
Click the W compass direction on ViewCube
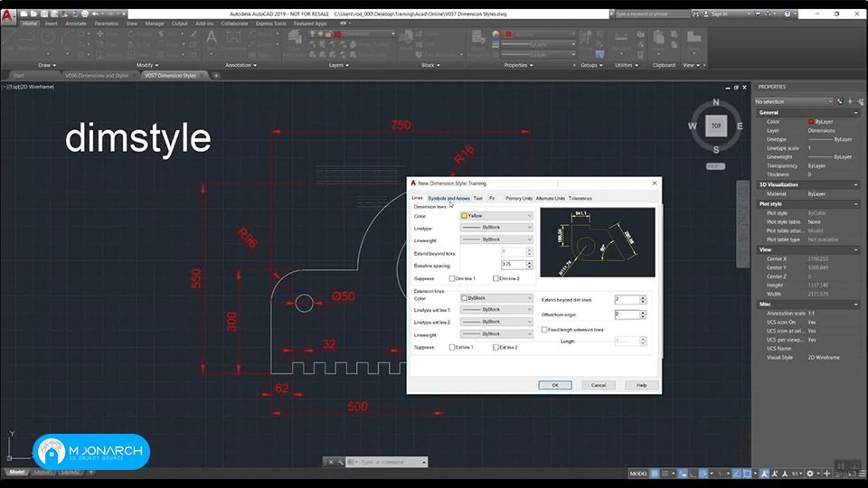pyautogui.click(x=692, y=127)
